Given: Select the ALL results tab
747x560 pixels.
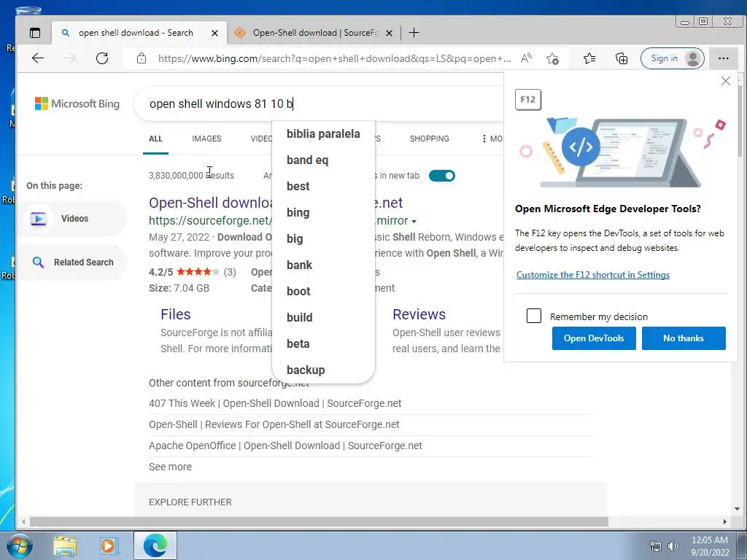Looking at the screenshot, I should click(x=156, y=139).
